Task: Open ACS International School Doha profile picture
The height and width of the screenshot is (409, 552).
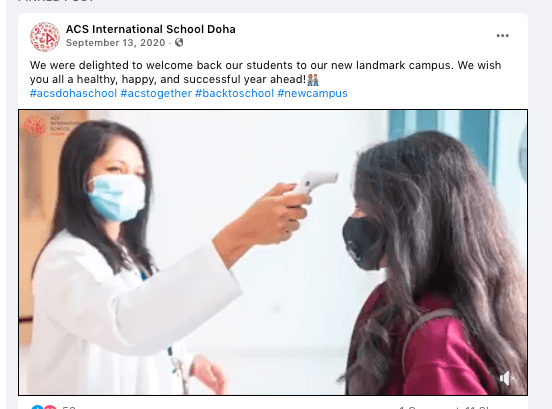Action: (45, 37)
